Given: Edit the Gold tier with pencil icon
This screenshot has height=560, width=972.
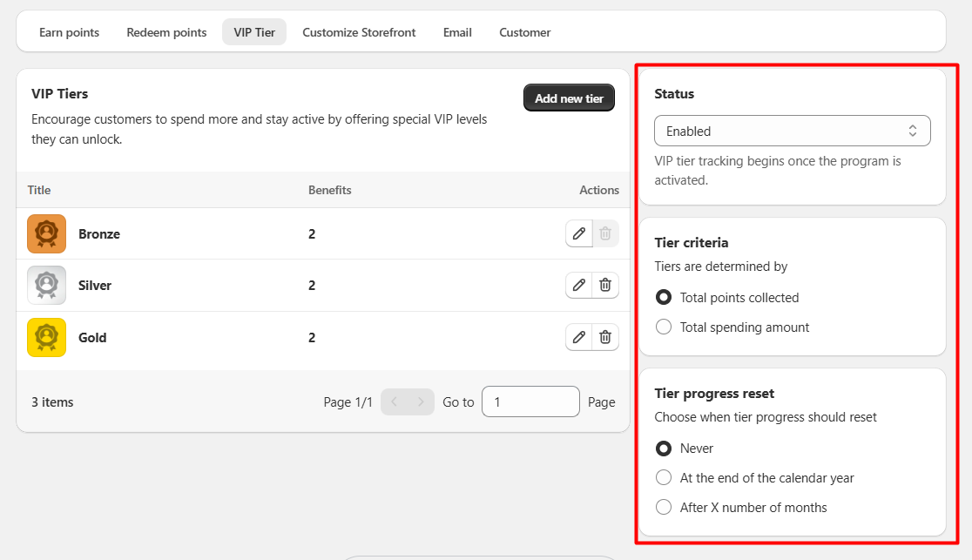Looking at the screenshot, I should click(578, 337).
